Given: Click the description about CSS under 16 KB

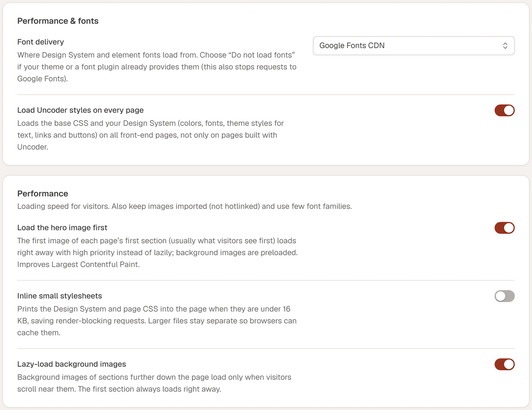Looking at the screenshot, I should 157,321.
